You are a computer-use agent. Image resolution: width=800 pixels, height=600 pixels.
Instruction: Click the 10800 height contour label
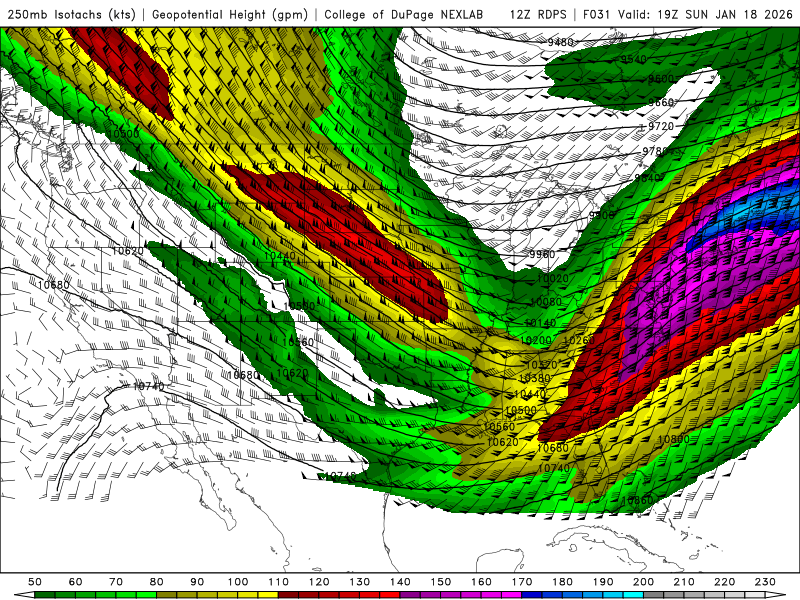673,439
